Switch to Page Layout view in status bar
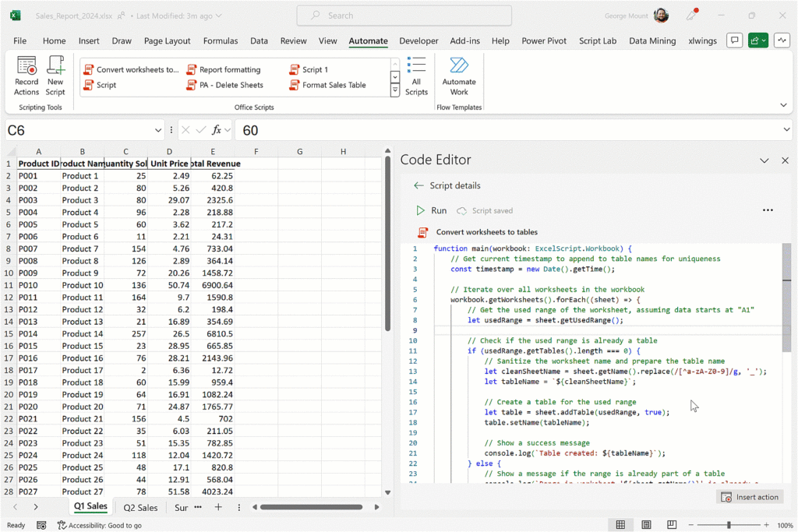The height and width of the screenshot is (532, 798). point(646,526)
